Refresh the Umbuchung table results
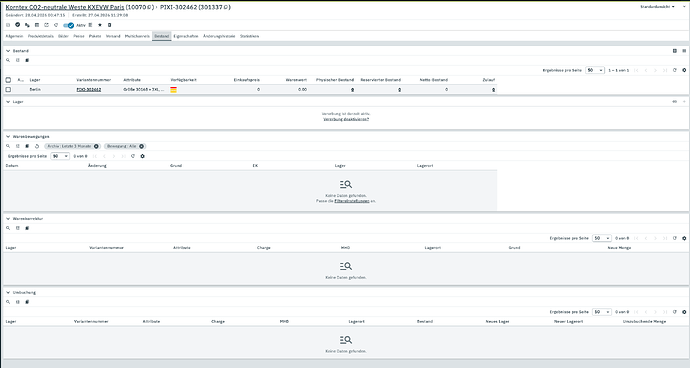The width and height of the screenshot is (690, 368). [675, 312]
